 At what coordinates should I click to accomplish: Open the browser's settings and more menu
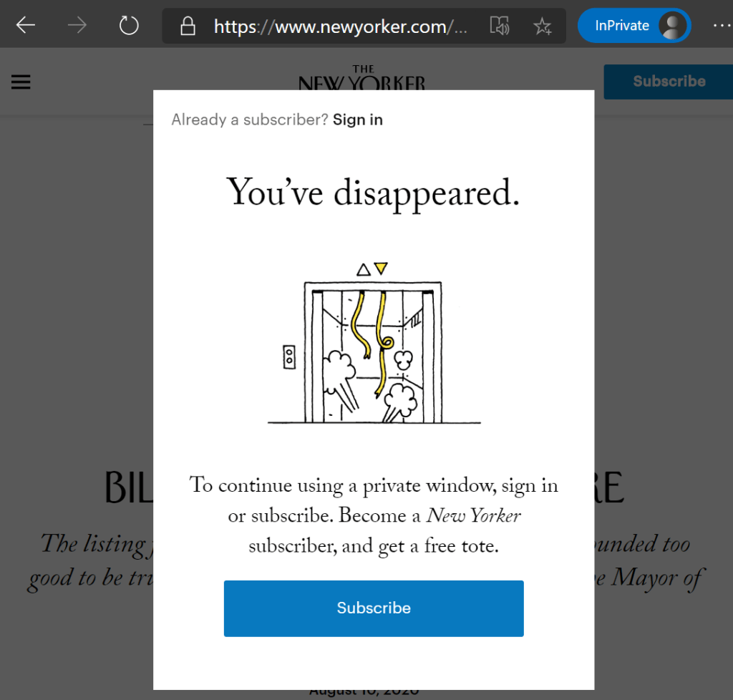point(721,26)
